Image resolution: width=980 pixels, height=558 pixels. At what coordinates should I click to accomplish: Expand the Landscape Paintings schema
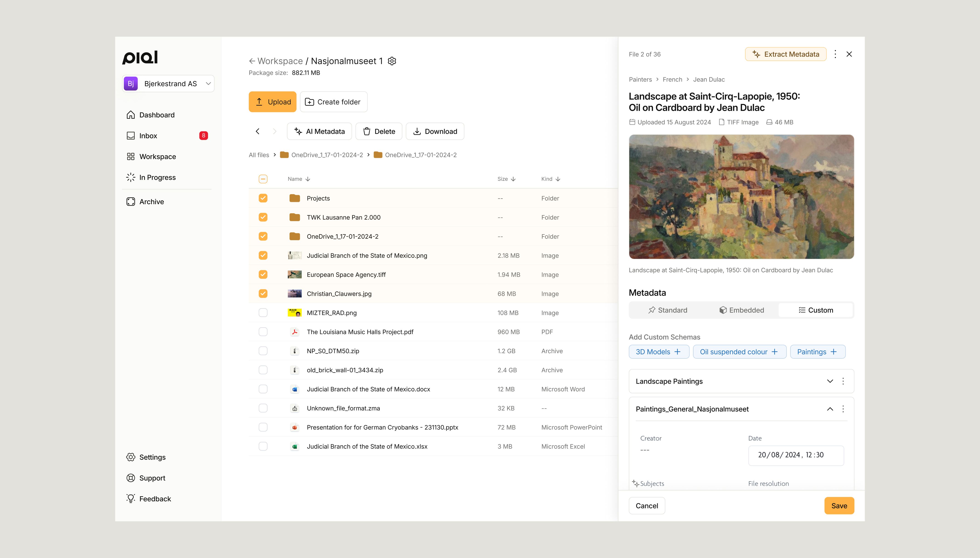[x=830, y=381]
